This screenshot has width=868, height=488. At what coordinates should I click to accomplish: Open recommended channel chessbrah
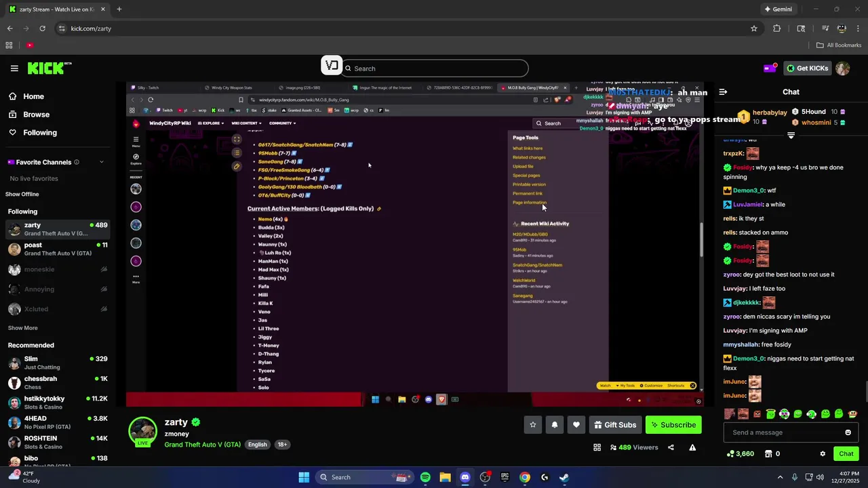(x=58, y=383)
